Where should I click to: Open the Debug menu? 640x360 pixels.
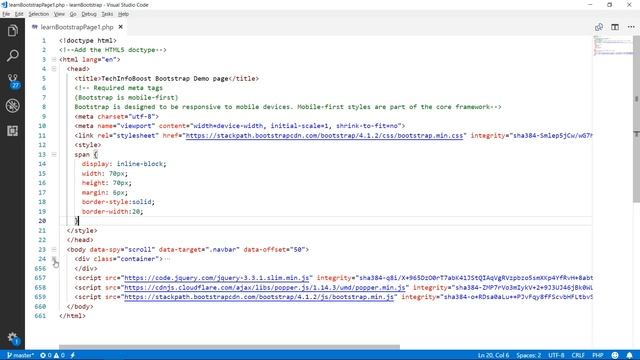coord(89,14)
